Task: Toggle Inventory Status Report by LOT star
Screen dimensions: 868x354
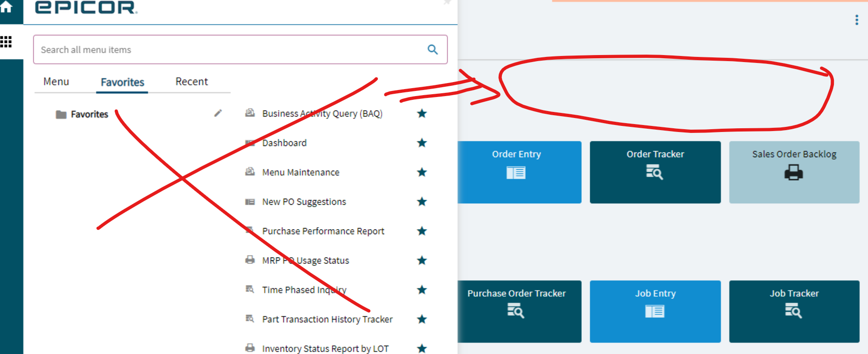Action: (x=422, y=348)
